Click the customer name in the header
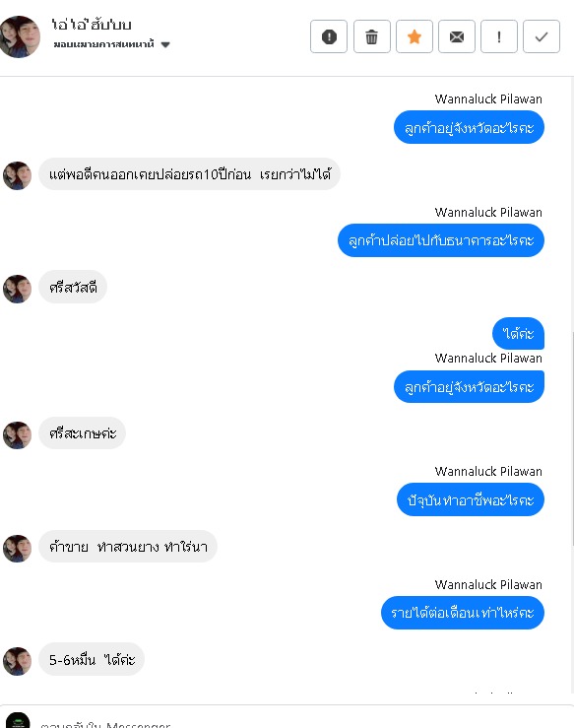 [x=92, y=25]
